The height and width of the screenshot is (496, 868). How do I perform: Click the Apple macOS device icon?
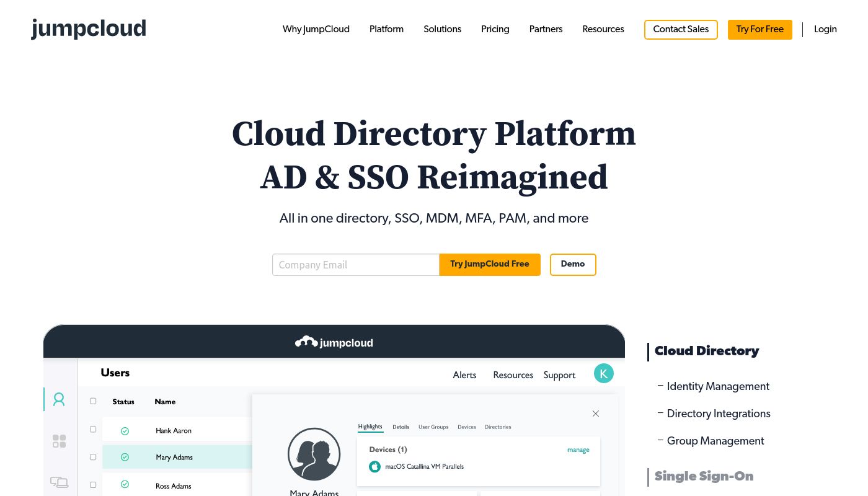(374, 467)
